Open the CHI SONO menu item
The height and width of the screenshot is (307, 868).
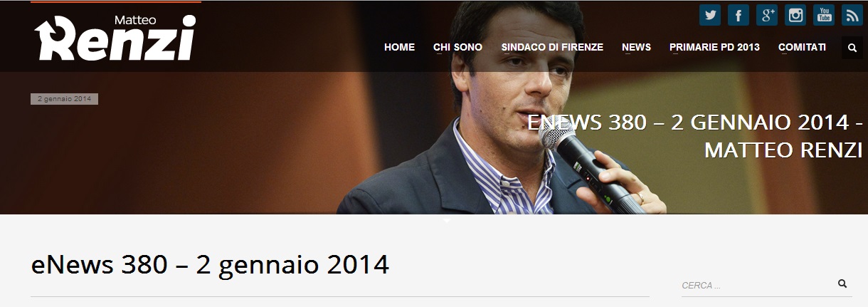pyautogui.click(x=457, y=47)
